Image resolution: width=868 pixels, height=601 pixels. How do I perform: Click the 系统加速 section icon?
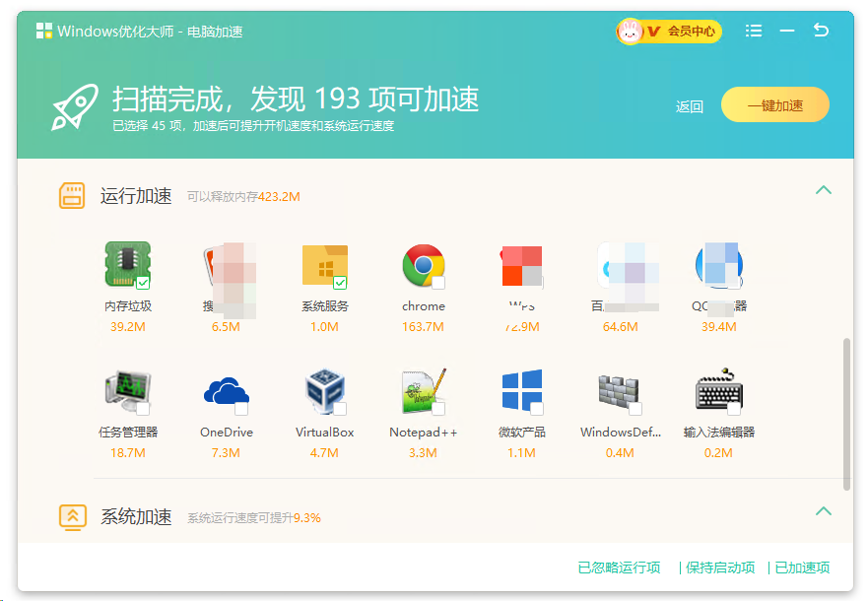click(73, 517)
